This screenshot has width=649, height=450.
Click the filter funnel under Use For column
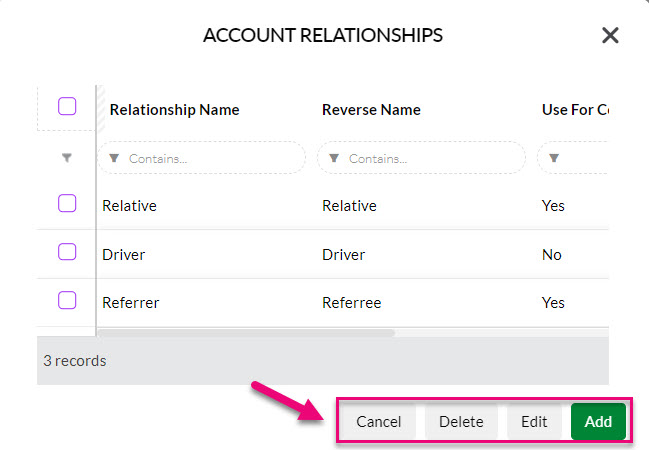[x=554, y=158]
